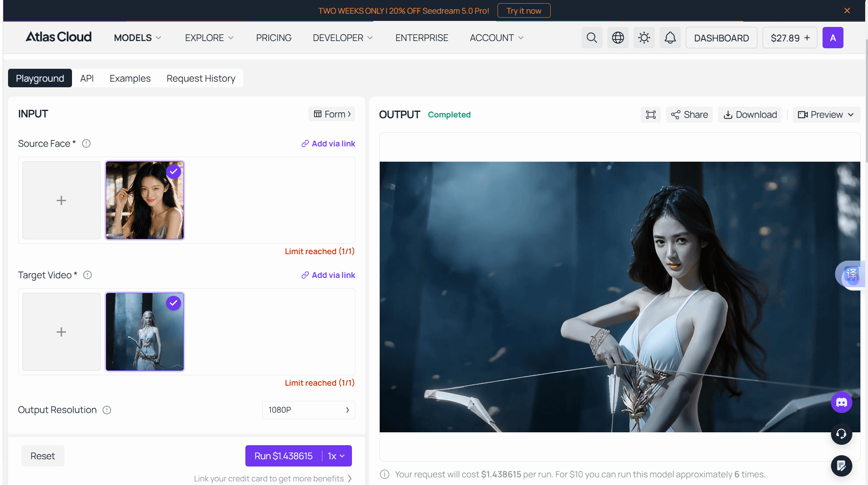The width and height of the screenshot is (868, 485).
Task: Switch to the Playground tab
Action: pyautogui.click(x=40, y=78)
